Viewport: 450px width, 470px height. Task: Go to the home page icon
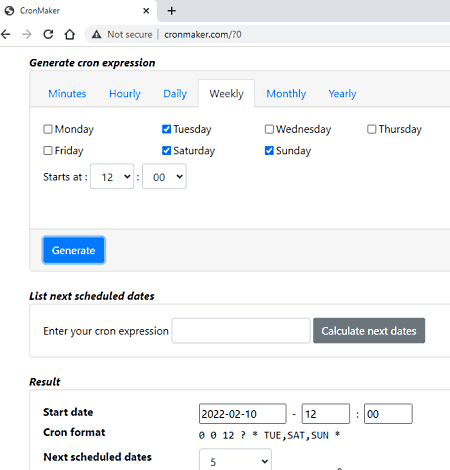70,34
